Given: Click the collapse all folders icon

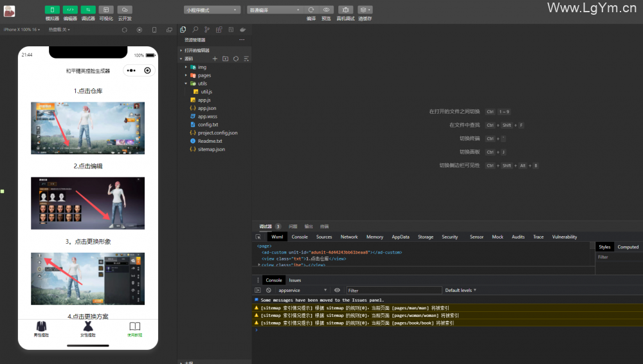Looking at the screenshot, I should (246, 59).
